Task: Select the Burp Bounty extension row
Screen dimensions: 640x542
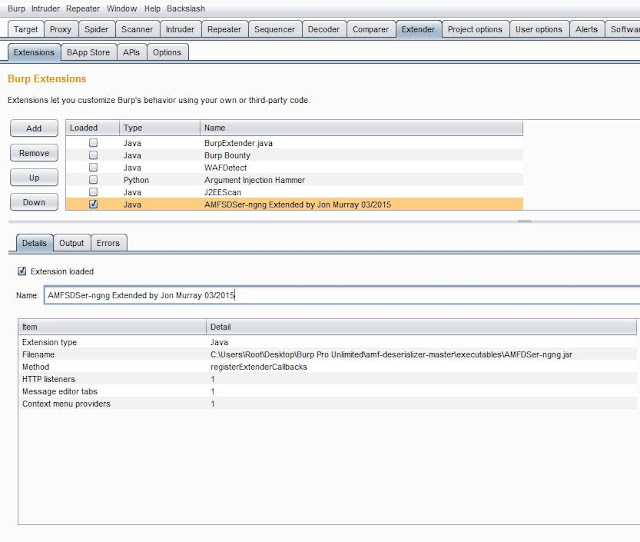Action: pos(294,155)
